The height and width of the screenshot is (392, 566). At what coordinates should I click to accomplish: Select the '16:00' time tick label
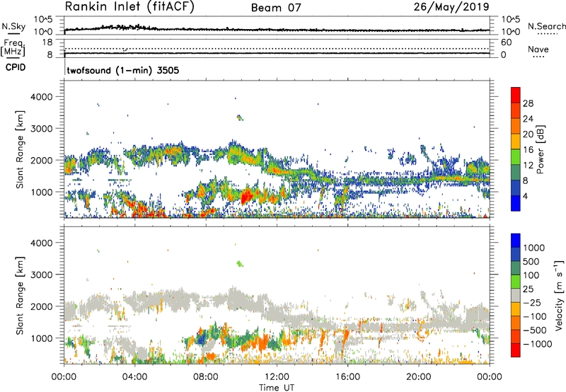[x=347, y=377]
